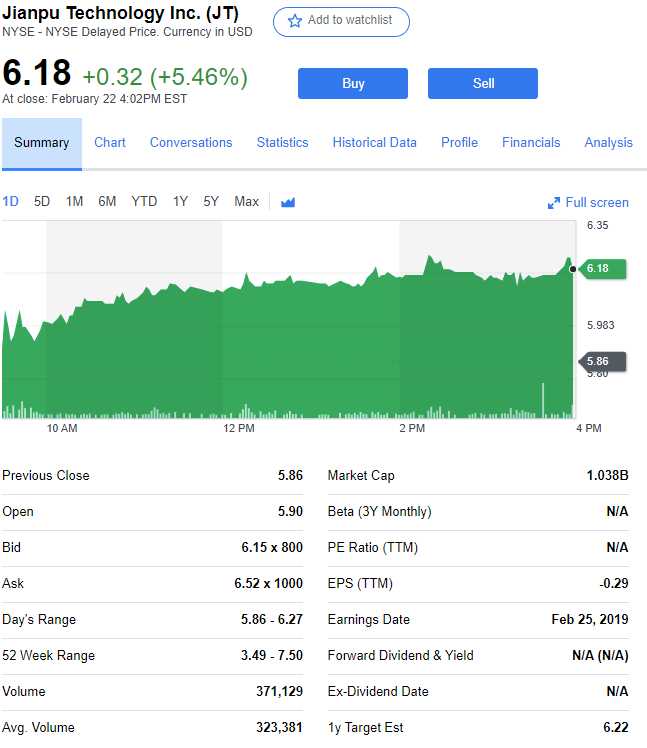Click the Volume value 371,129
The image size is (647, 748).
(x=279, y=692)
